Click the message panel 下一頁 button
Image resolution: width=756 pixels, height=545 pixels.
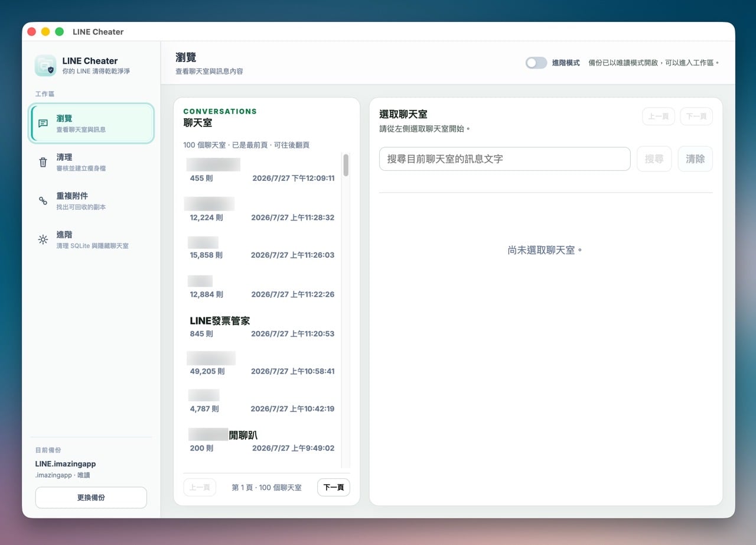coord(696,116)
